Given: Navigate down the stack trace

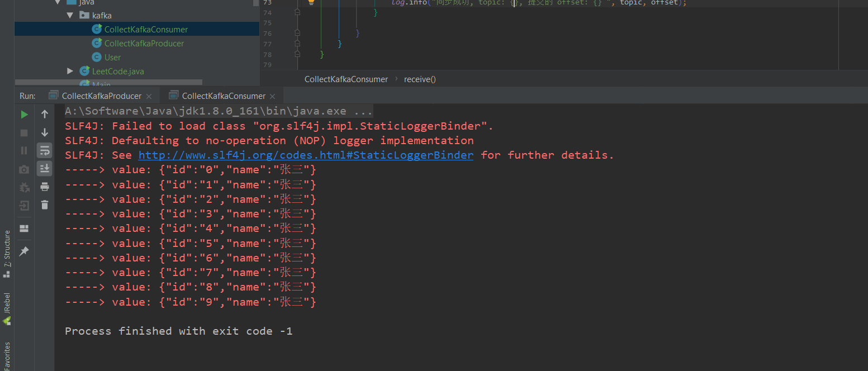Looking at the screenshot, I should [44, 132].
